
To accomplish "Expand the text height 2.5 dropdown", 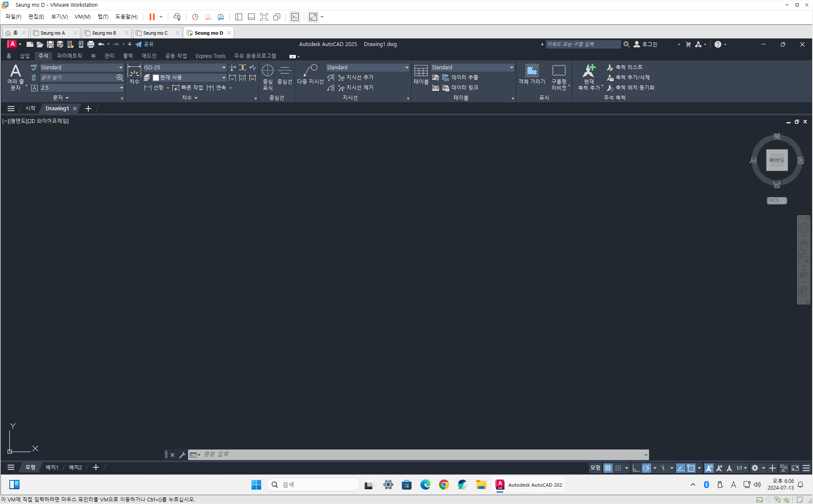I will coord(121,88).
